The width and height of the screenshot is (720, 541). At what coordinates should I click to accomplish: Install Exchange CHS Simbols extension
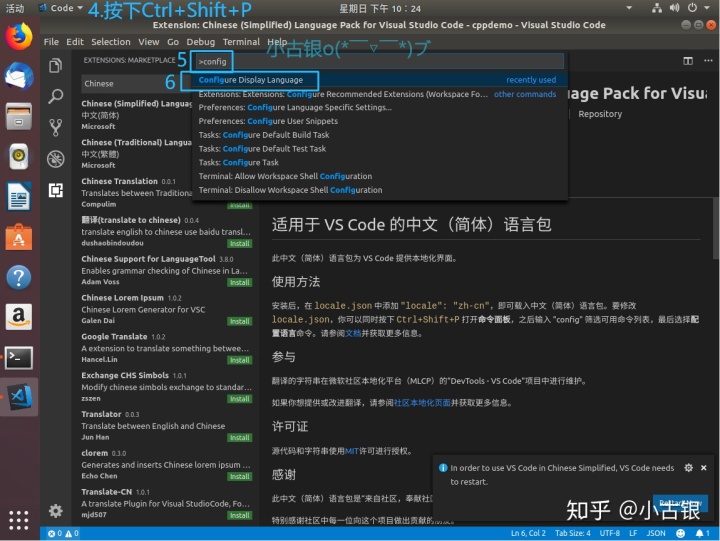click(x=240, y=399)
